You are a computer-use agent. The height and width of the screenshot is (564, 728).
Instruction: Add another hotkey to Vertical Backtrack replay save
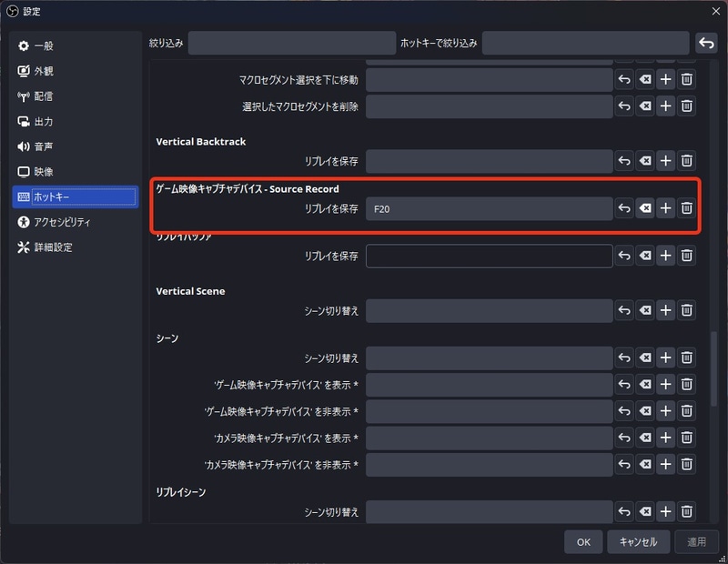666,161
